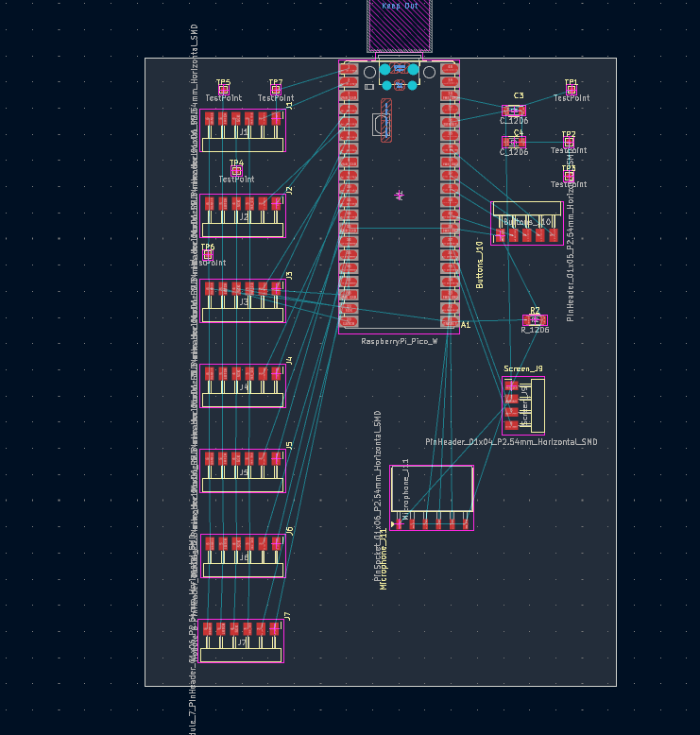Select the J2 pin header footprint
This screenshot has height=735, width=700.
click(x=243, y=215)
